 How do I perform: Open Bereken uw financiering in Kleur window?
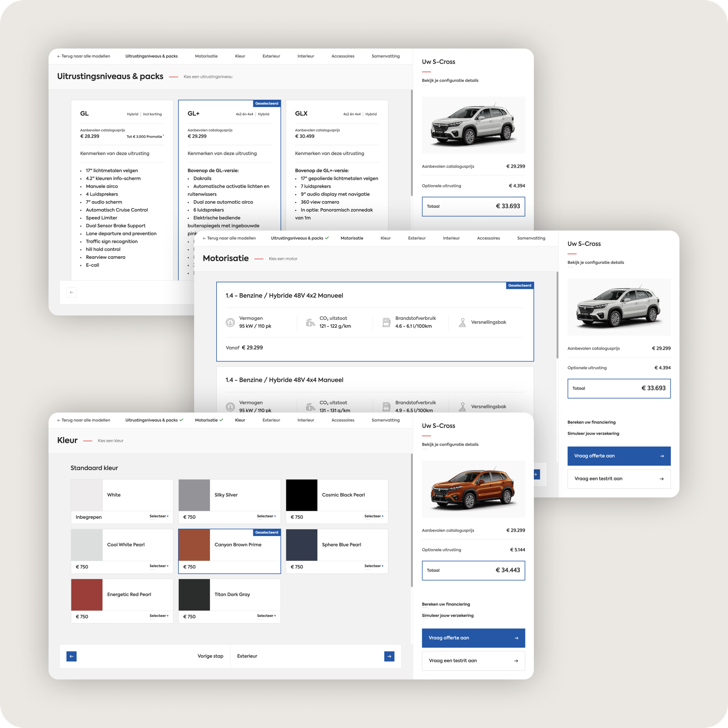[446, 604]
